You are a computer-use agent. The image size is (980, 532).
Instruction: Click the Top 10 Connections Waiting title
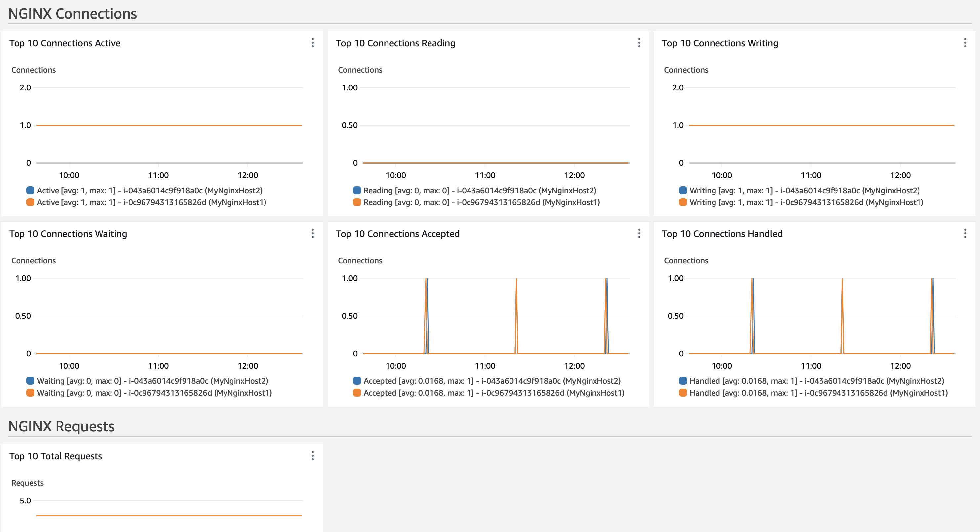(x=68, y=234)
